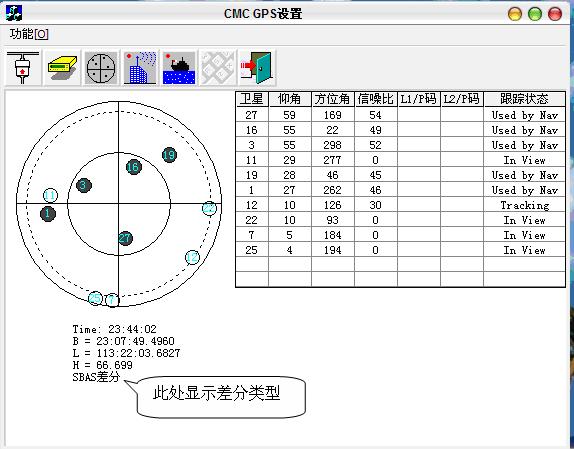Click the 卫星 column header
Screen dimensions: 574x449
[252, 99]
